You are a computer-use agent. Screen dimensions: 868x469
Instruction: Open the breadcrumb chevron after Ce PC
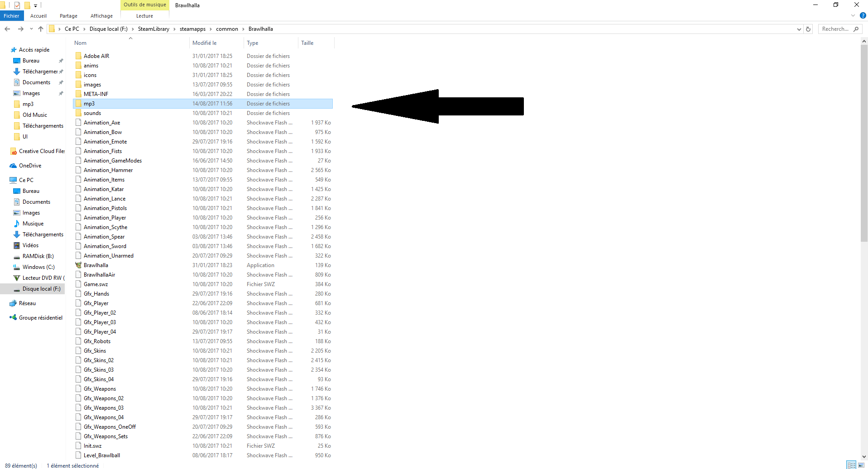(84, 29)
